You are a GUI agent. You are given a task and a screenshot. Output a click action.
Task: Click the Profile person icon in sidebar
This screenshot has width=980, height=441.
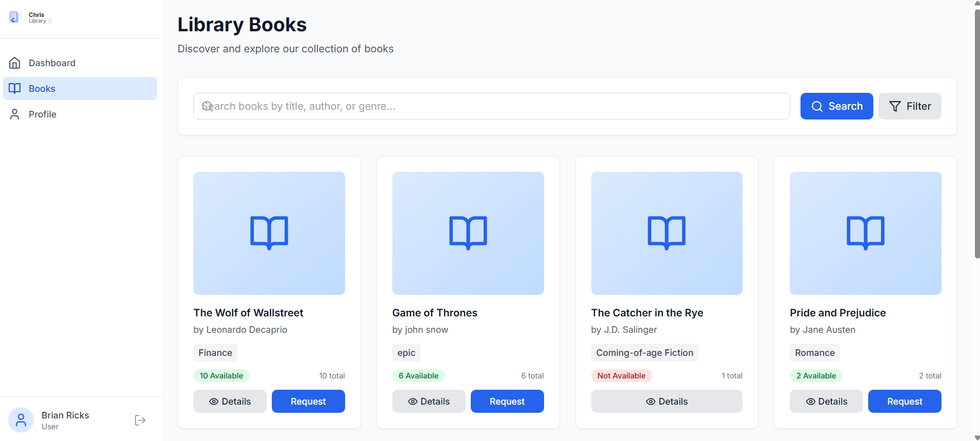[15, 114]
